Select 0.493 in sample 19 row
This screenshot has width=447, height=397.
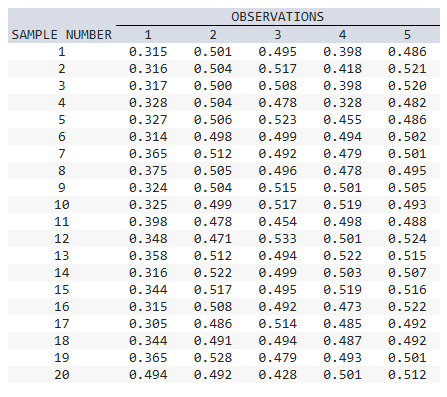coord(342,358)
